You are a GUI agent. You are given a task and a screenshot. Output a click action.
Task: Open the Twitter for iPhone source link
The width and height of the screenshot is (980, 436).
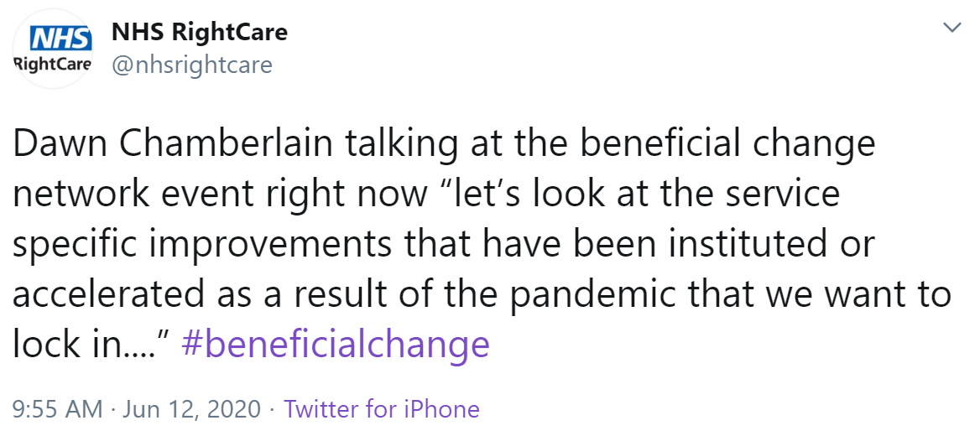382,409
